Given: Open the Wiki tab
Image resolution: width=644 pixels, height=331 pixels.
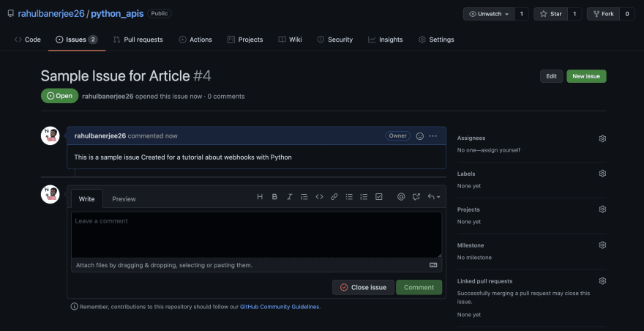Looking at the screenshot, I should click(x=290, y=40).
